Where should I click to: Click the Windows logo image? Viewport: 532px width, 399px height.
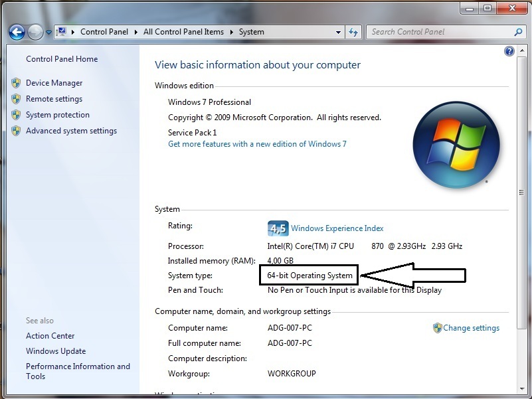pos(456,145)
